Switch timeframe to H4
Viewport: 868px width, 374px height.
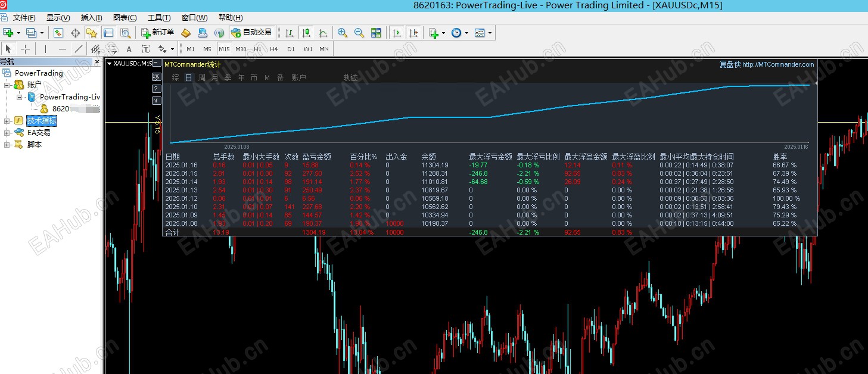274,49
